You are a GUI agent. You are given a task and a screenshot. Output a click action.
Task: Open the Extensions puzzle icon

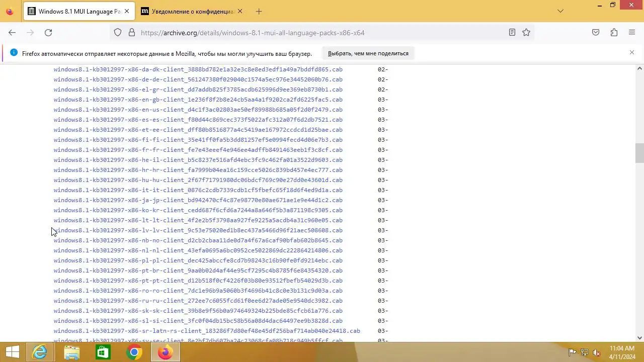pos(614,32)
